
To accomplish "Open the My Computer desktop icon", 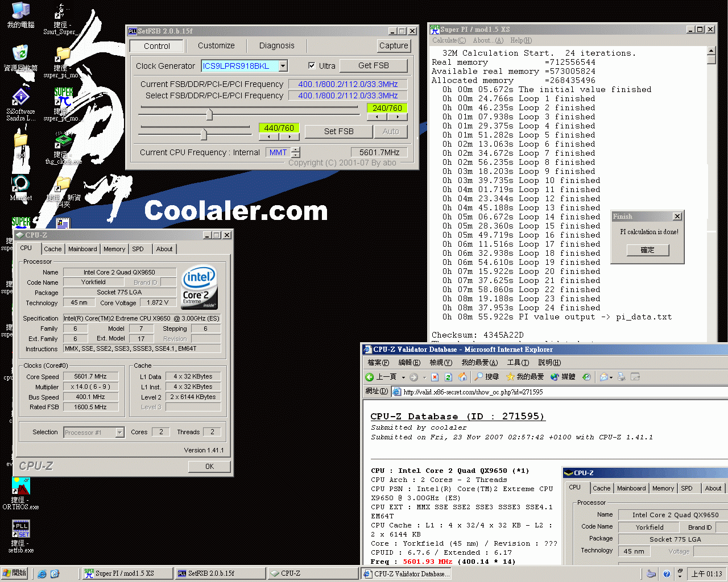I will 20,15.
